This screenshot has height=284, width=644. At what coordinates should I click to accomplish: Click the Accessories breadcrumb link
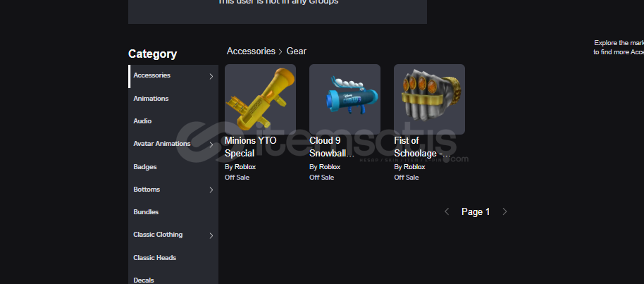coord(251,51)
